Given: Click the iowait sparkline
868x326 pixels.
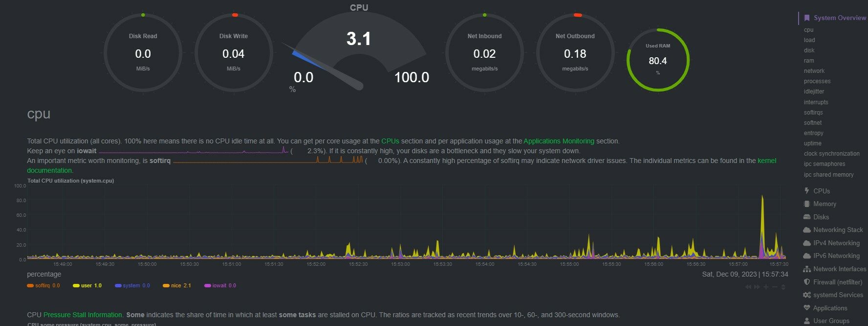Looking at the screenshot, I should pyautogui.click(x=194, y=150).
